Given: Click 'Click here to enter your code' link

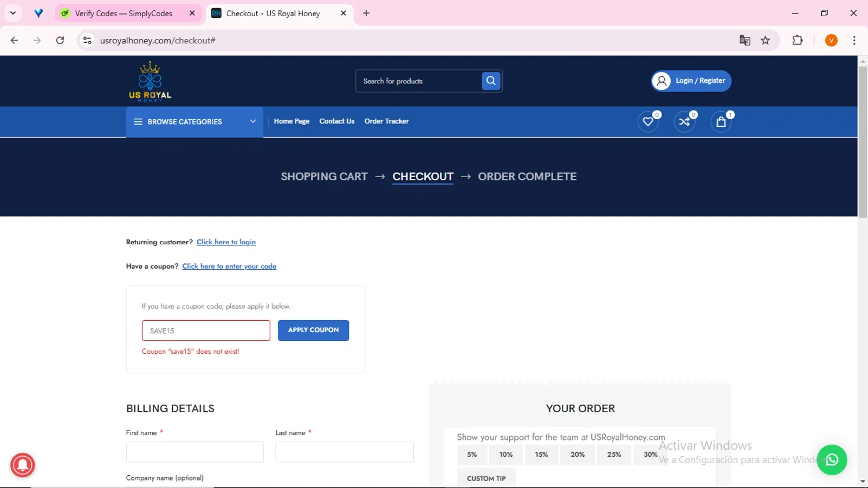Looking at the screenshot, I should 229,266.
